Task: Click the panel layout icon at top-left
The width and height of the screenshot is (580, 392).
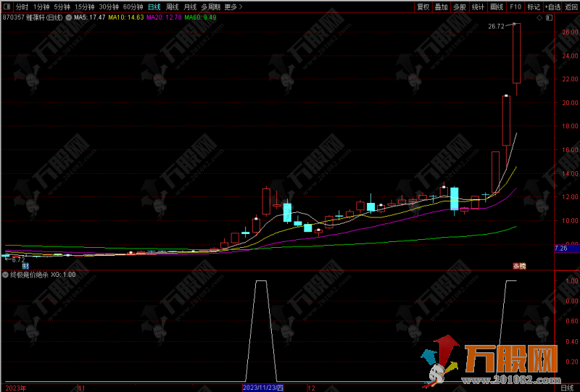Action: point(7,7)
